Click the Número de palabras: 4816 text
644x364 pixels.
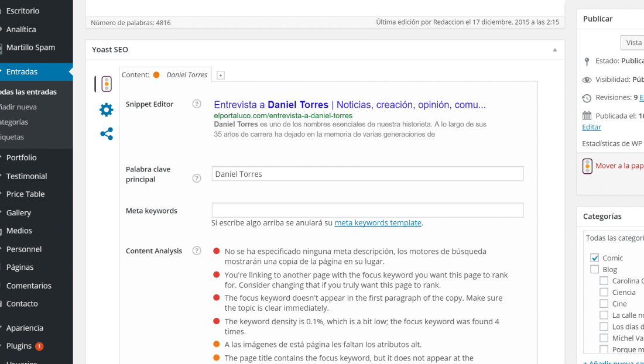coord(131,23)
